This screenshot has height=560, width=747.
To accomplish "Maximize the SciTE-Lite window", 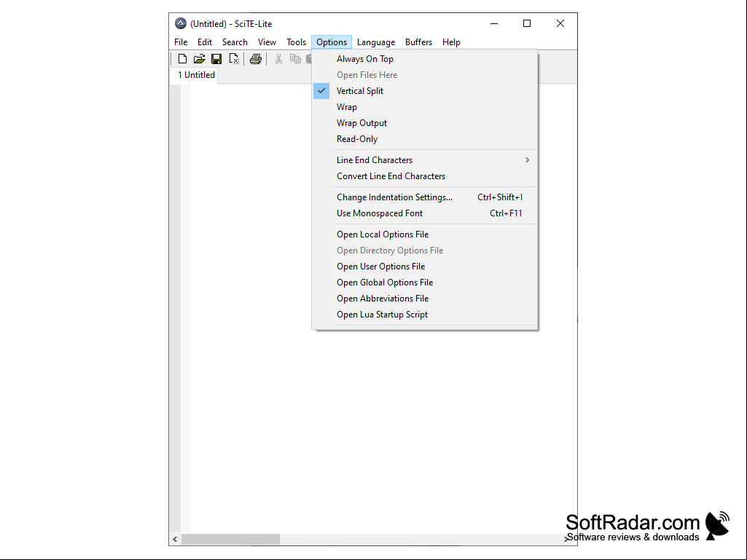I will (527, 23).
